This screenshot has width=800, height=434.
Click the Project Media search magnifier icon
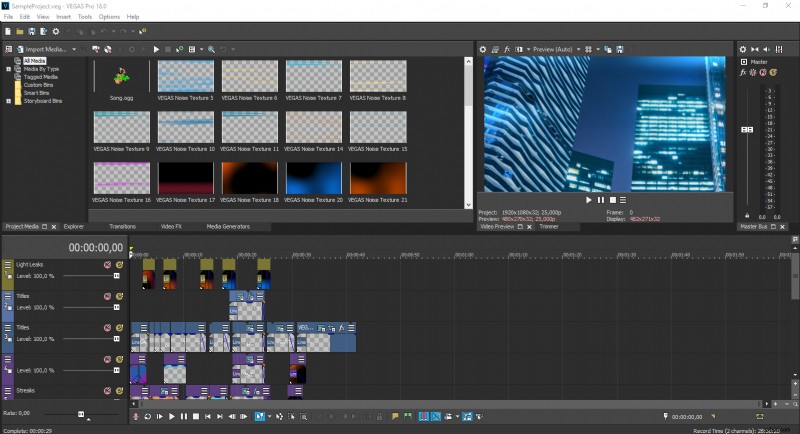coord(211,49)
